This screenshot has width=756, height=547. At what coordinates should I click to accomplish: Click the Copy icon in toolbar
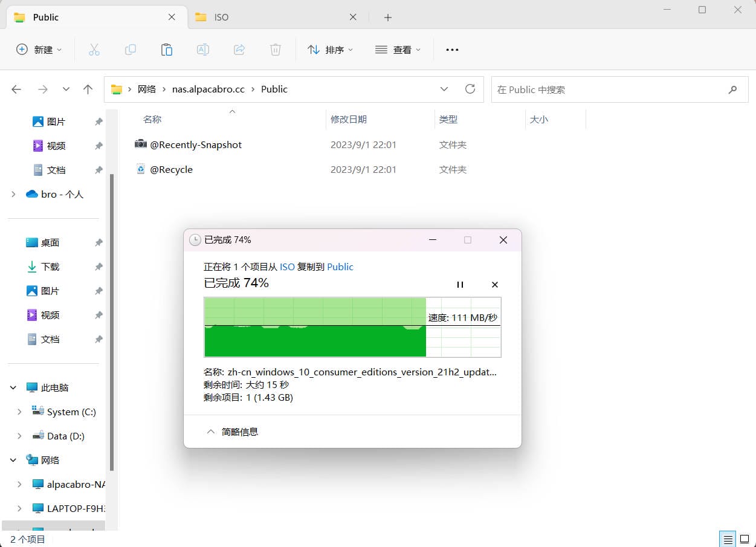(x=130, y=50)
